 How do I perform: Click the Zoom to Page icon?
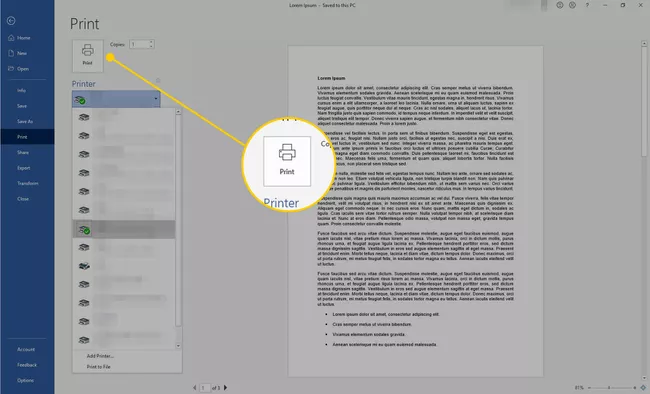tap(643, 388)
